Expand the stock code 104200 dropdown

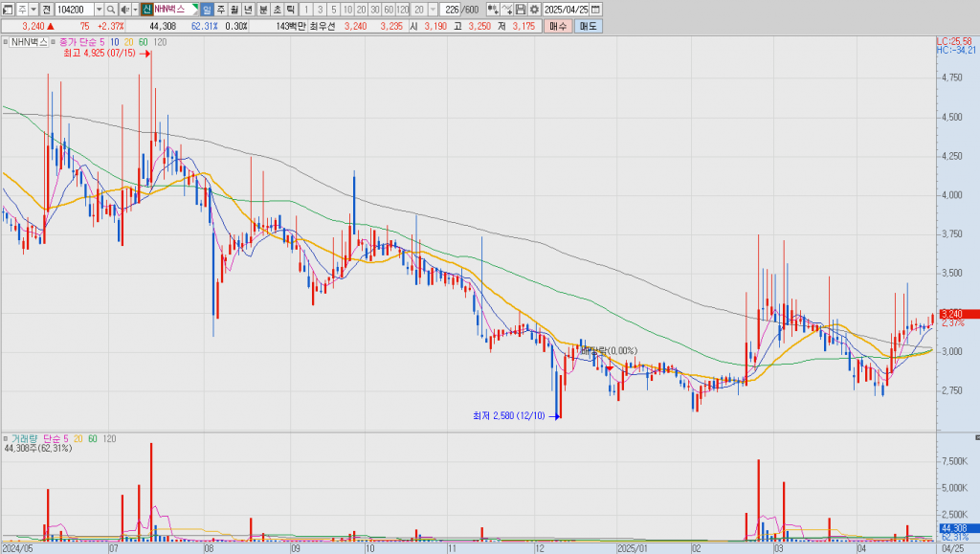[x=99, y=10]
